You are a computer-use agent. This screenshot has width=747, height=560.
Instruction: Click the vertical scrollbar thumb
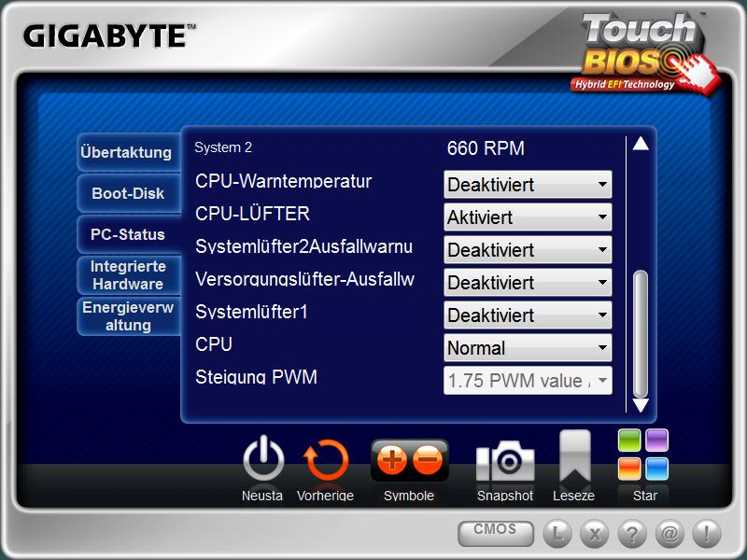pyautogui.click(x=641, y=334)
